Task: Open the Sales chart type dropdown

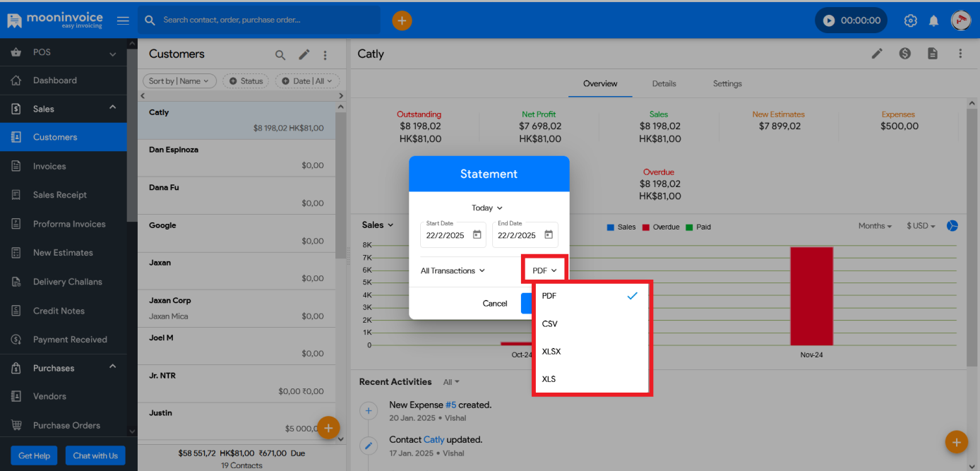Action: coord(378,225)
